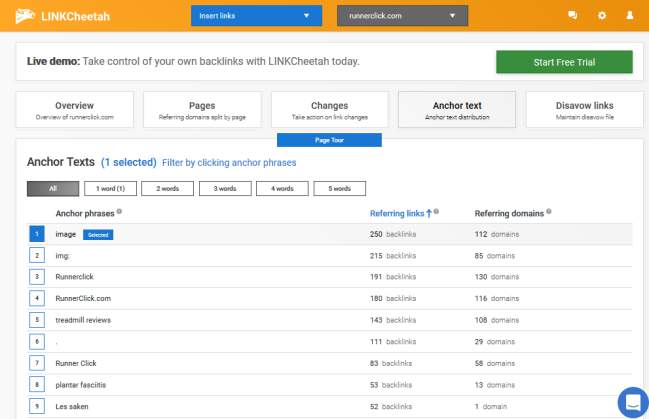Select row 3 checkbox for Runnerclick

(x=37, y=277)
